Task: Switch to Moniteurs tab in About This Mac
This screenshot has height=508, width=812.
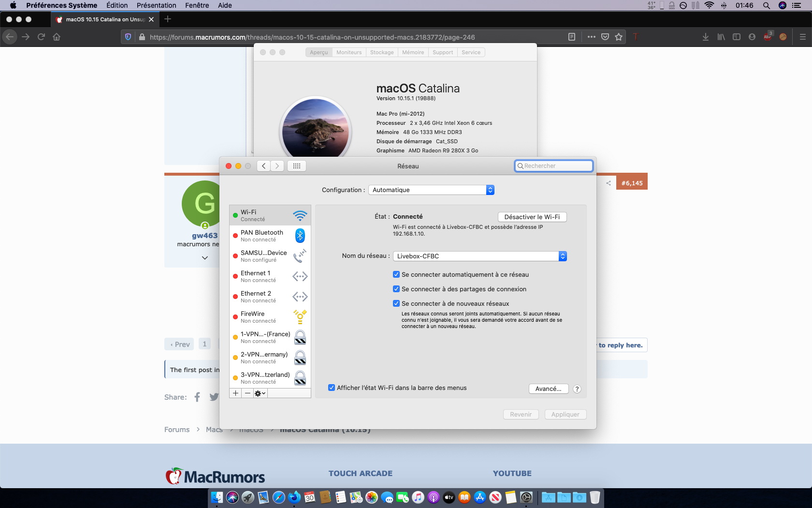Action: pos(349,52)
